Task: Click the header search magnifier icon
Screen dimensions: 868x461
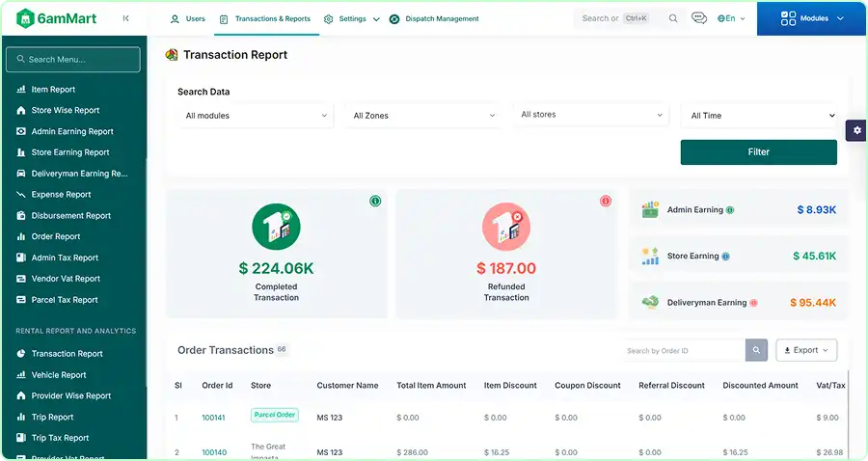Action: pyautogui.click(x=672, y=18)
